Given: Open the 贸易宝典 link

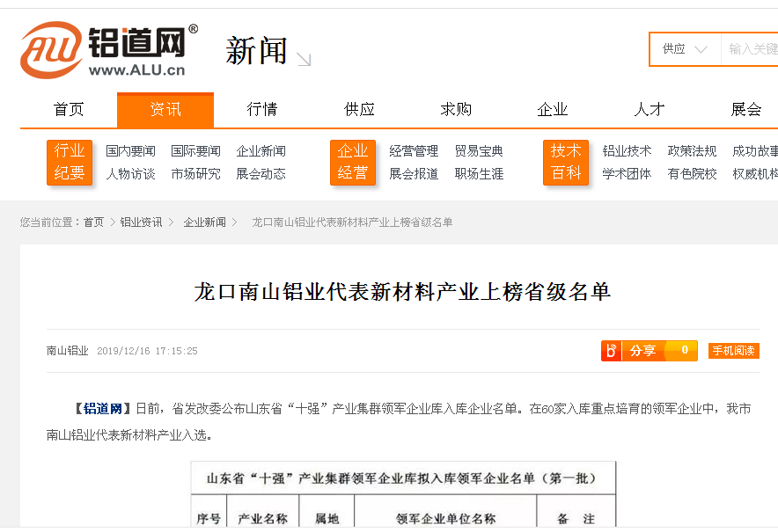Looking at the screenshot, I should [479, 151].
